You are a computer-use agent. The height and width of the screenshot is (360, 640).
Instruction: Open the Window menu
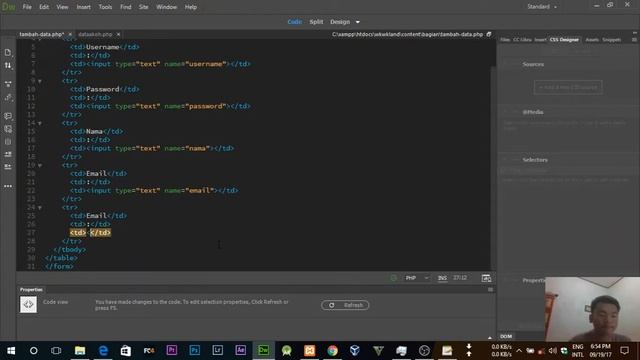[167, 7]
